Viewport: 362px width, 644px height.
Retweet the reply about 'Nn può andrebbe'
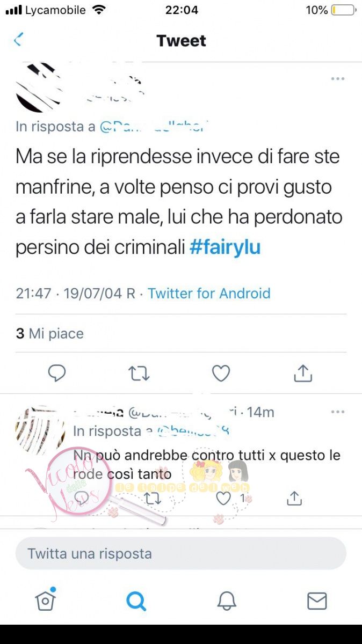click(x=153, y=499)
